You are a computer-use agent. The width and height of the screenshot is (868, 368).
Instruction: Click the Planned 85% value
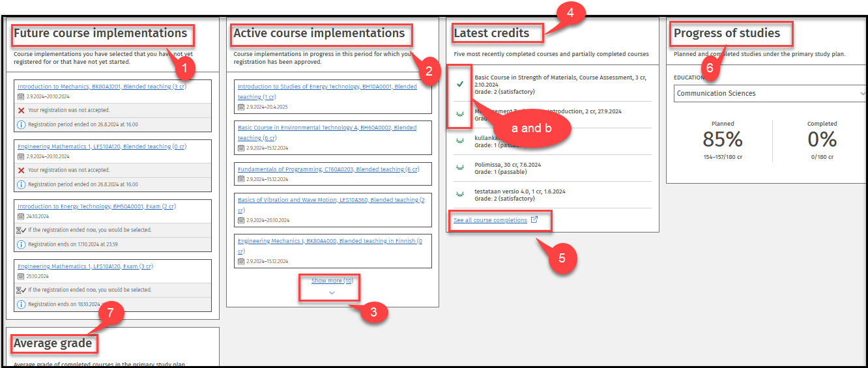pos(723,139)
